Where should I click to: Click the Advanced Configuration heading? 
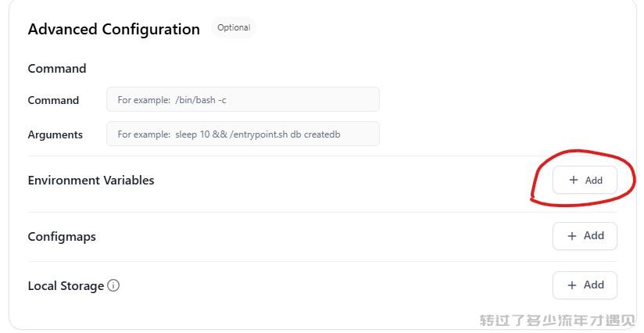tap(114, 29)
